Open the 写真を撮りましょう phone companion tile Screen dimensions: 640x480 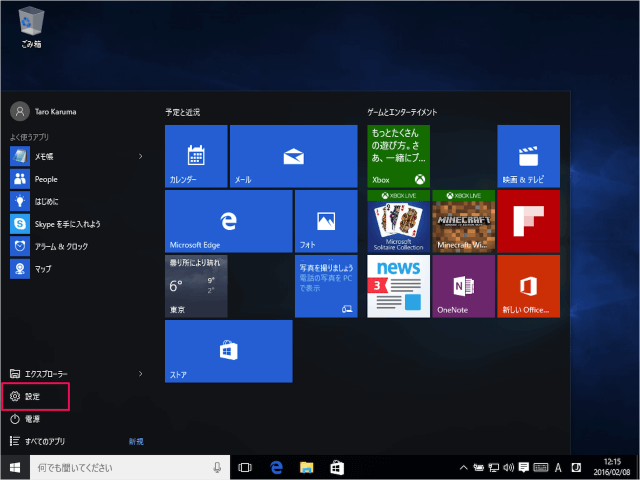(326, 286)
